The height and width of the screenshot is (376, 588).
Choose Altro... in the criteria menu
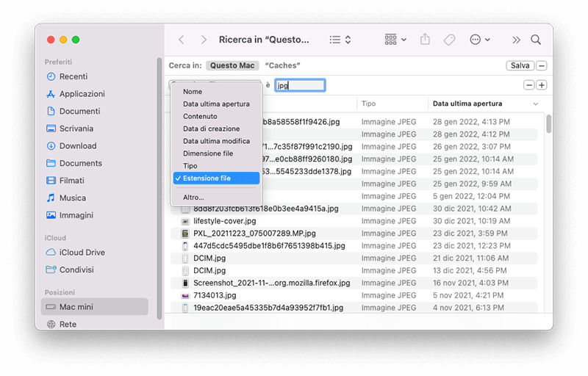(216, 198)
